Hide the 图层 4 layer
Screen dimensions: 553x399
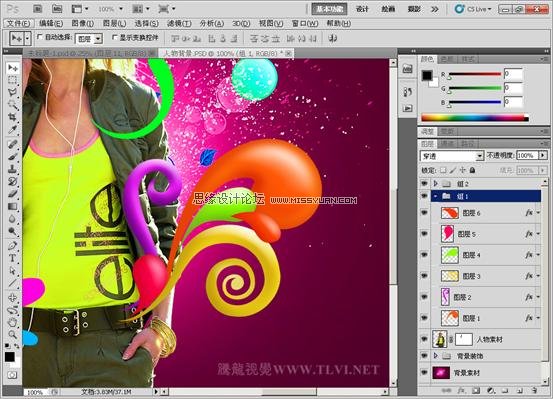coord(424,255)
